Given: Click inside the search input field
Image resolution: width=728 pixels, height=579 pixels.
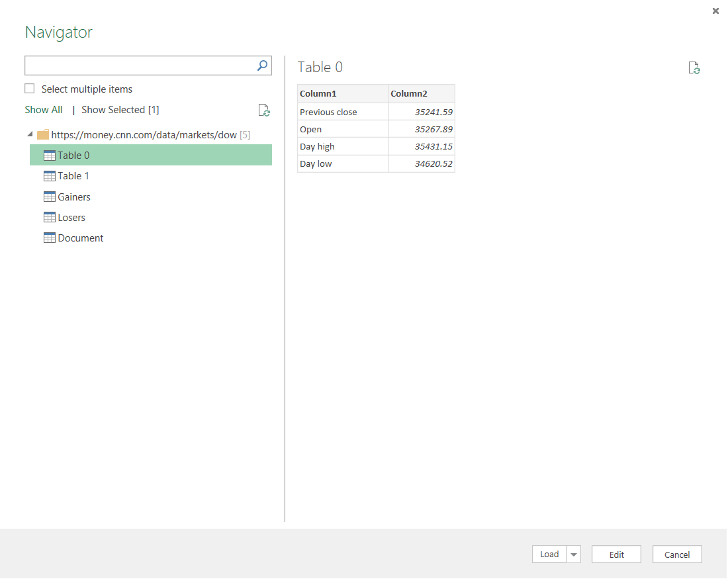Looking at the screenshot, I should [x=139, y=66].
